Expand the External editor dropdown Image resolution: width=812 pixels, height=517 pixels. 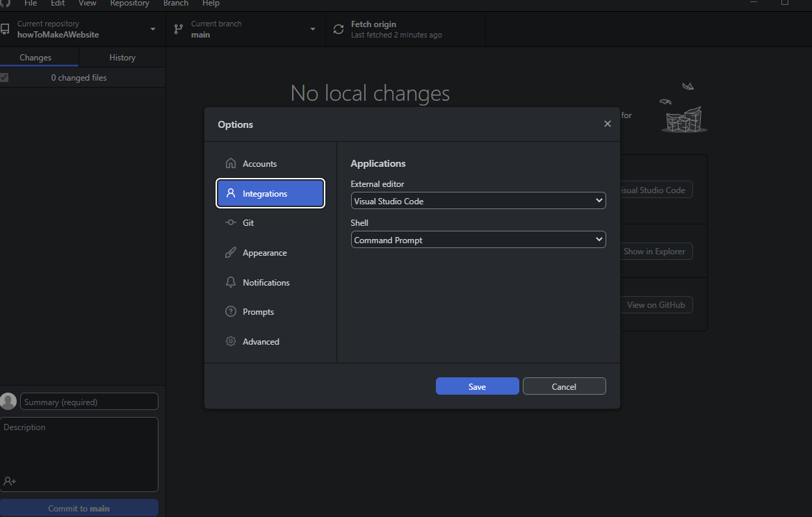(478, 201)
